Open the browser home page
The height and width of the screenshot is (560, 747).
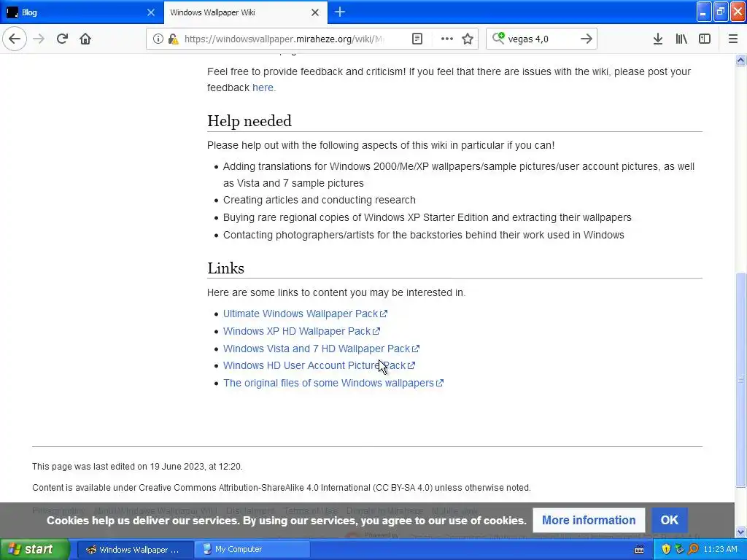[85, 39]
